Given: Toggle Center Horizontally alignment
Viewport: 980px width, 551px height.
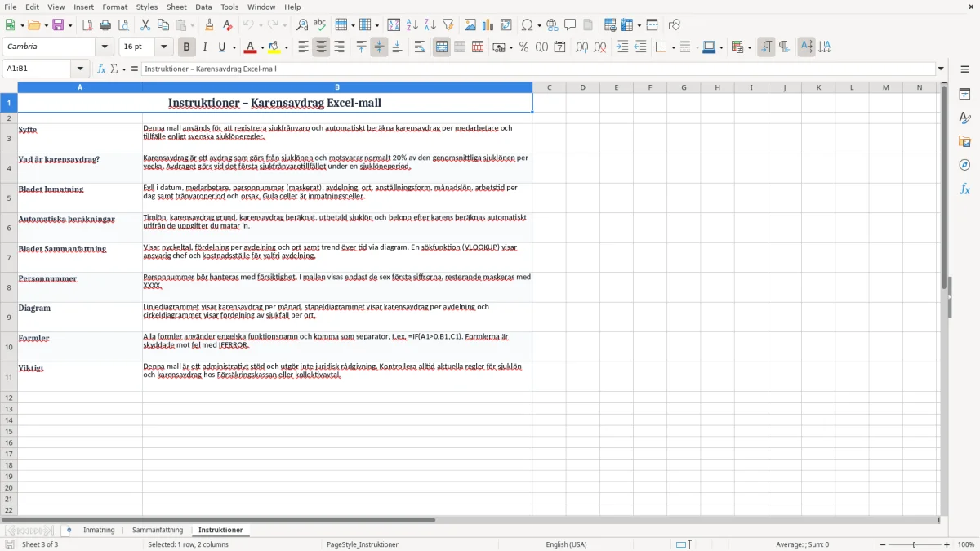Looking at the screenshot, I should tap(321, 47).
